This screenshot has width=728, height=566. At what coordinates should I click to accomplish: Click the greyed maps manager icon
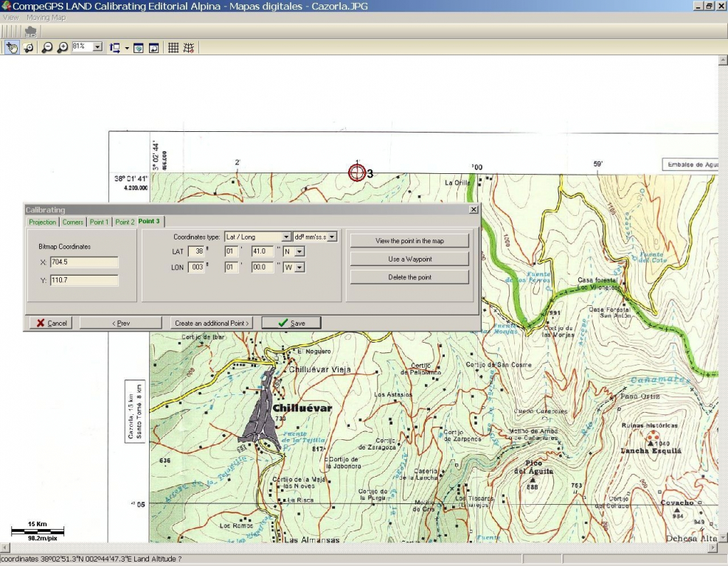(31, 32)
